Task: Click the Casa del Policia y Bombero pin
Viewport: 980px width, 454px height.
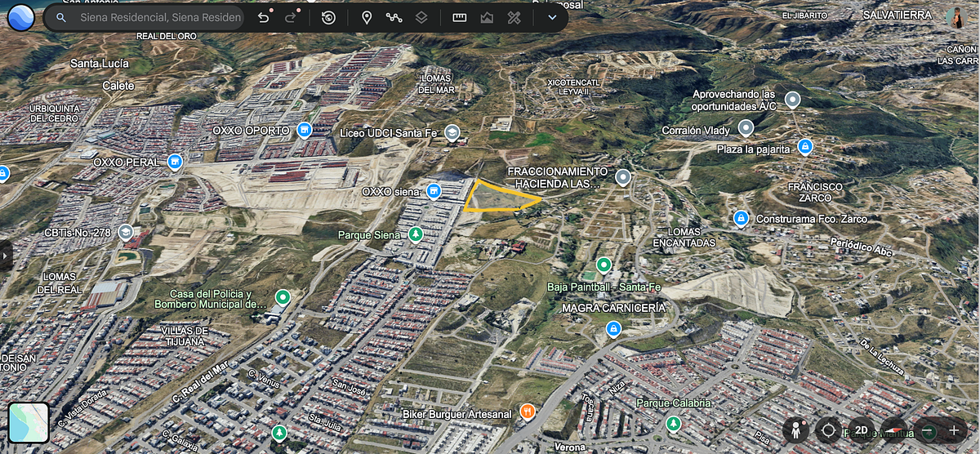Action: 283,296
